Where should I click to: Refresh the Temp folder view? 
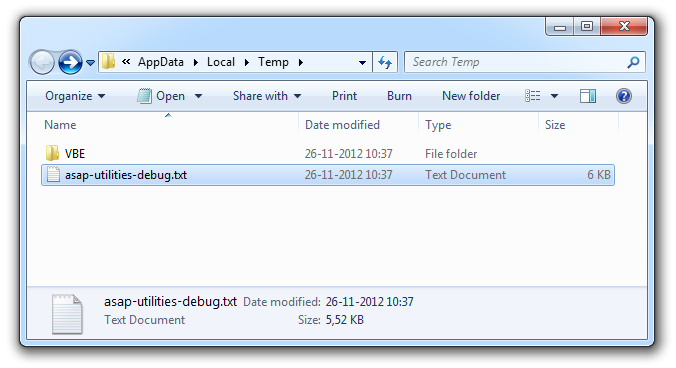[x=385, y=62]
